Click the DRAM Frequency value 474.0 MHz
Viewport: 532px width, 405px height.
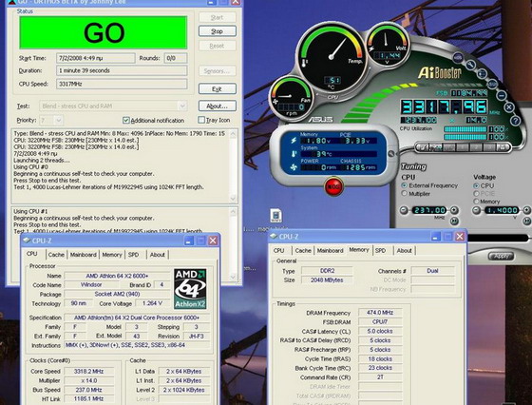coord(380,313)
